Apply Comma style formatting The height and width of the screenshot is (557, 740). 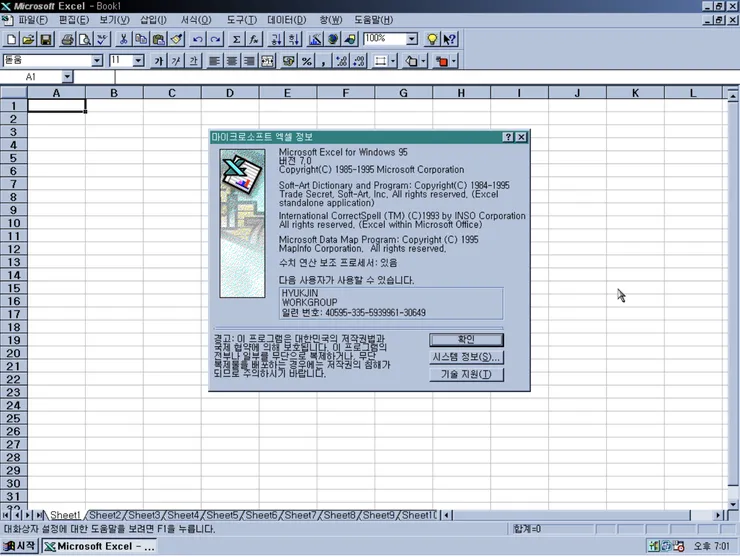323,61
